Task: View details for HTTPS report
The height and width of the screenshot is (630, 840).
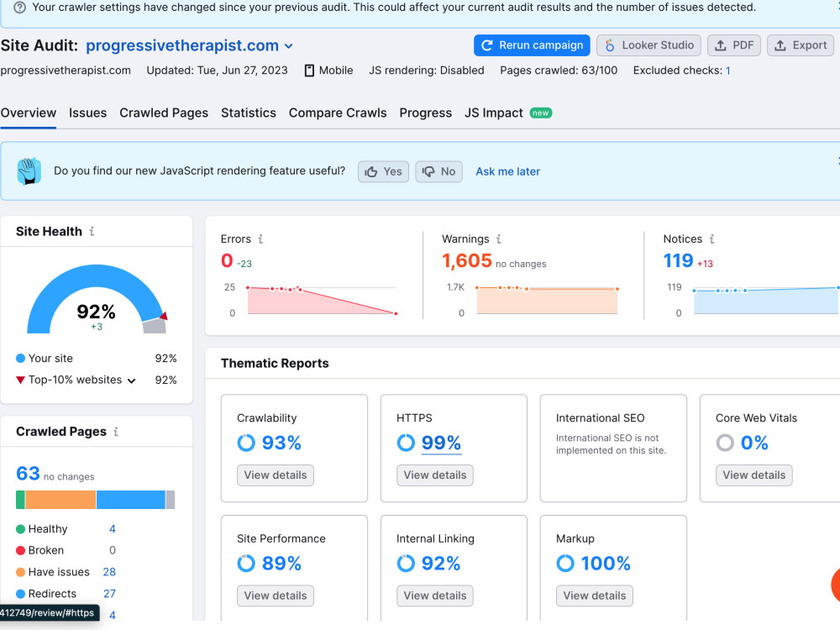Action: pyautogui.click(x=435, y=475)
